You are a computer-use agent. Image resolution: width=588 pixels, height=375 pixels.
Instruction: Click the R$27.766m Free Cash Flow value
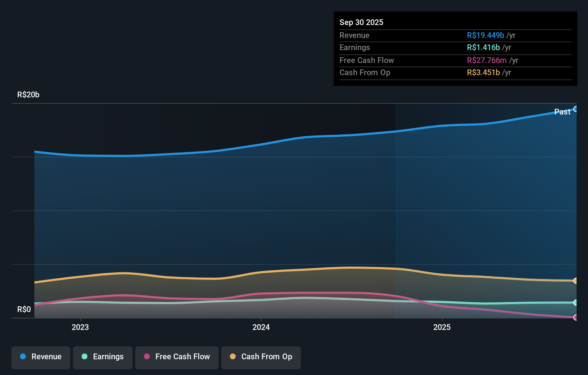click(487, 60)
